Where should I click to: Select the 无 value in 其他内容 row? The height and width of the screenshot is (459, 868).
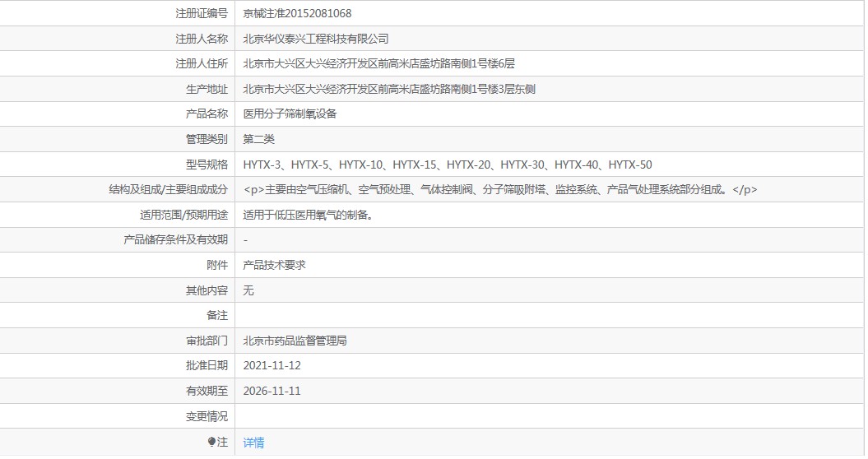pyautogui.click(x=248, y=290)
